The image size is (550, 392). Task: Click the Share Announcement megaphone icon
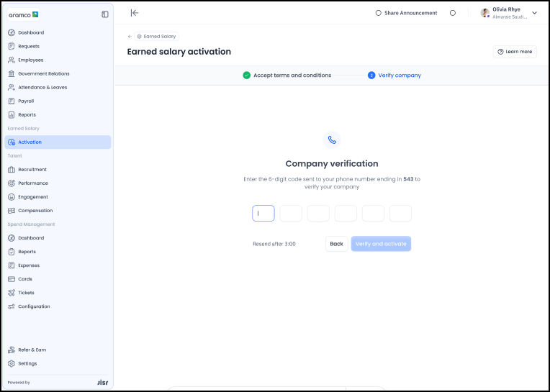pos(379,13)
